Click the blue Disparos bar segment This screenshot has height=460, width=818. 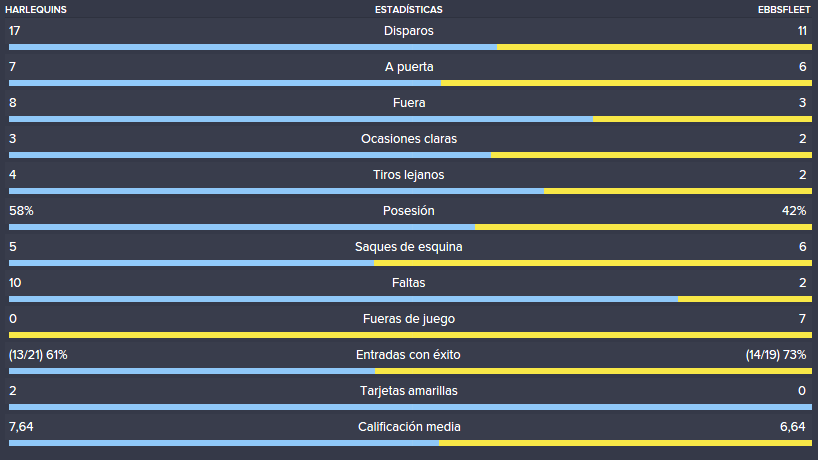253,47
